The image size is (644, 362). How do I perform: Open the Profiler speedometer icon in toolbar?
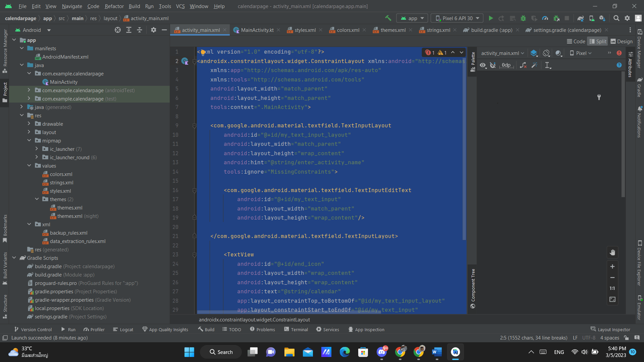click(x=545, y=18)
